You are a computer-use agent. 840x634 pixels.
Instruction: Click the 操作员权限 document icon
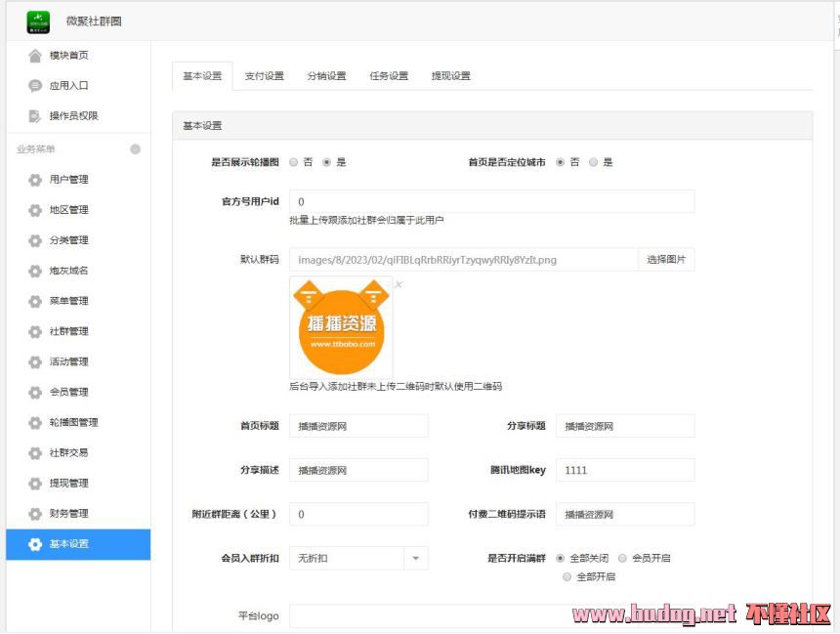tap(35, 116)
